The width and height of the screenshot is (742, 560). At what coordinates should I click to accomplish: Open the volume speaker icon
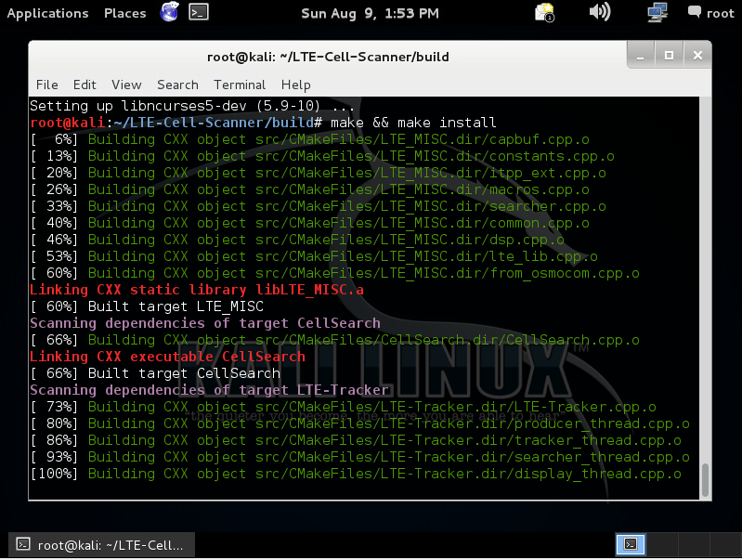(600, 13)
